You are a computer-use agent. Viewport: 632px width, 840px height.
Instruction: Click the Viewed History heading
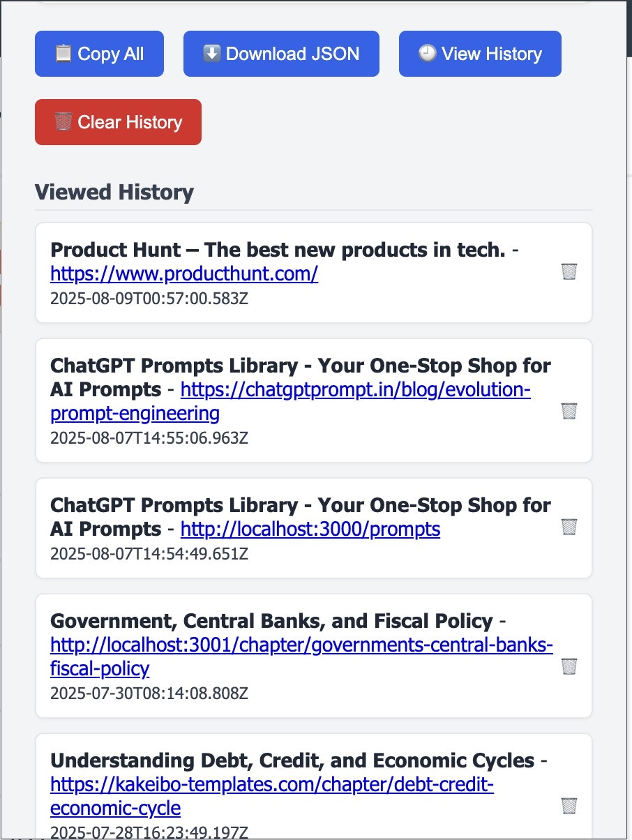(114, 192)
